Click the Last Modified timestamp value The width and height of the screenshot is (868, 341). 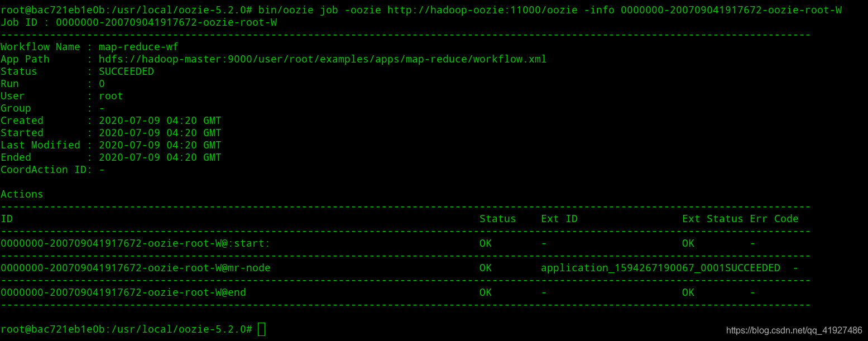pos(160,145)
